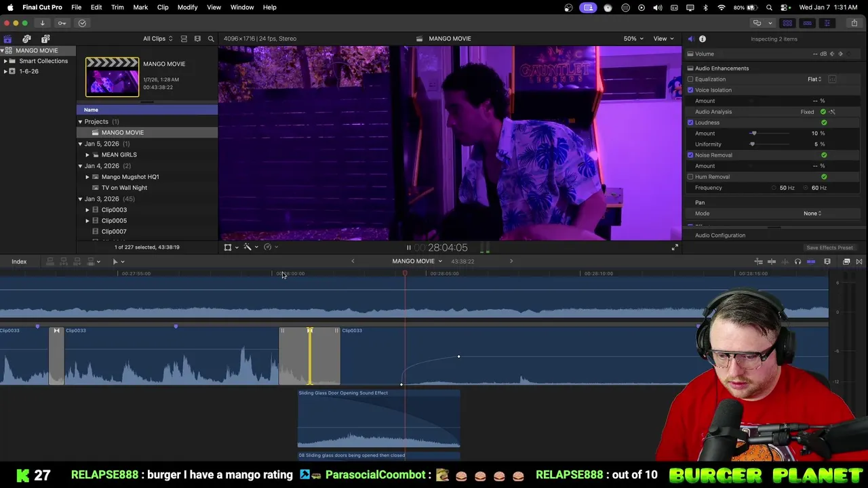Open the 50% viewer zoom dropdown

coord(633,39)
